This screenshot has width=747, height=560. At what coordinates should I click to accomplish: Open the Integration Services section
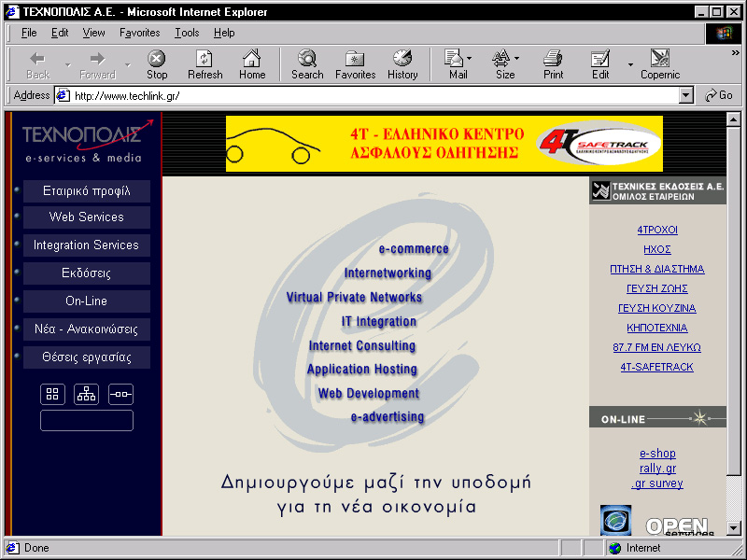pos(86,245)
